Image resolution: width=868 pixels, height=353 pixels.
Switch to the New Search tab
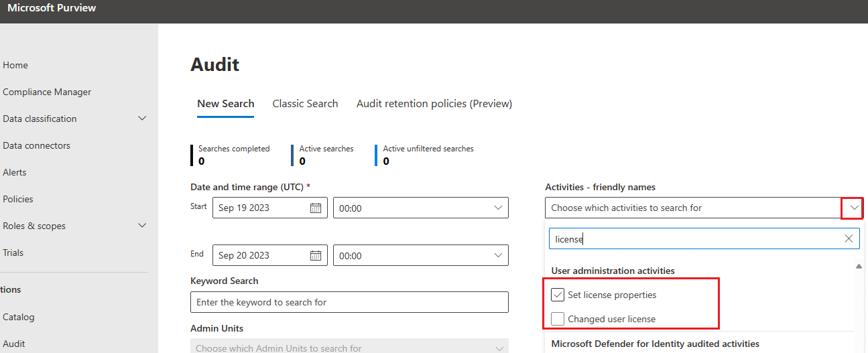tap(225, 104)
